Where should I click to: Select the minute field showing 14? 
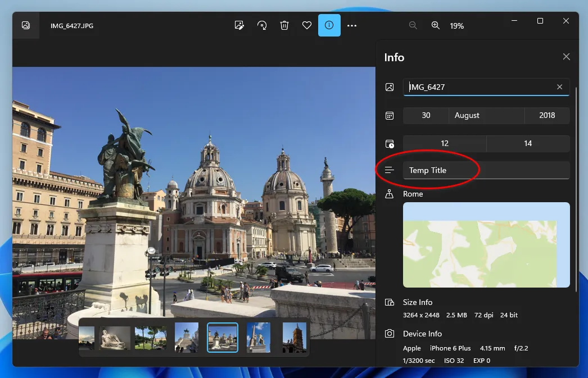[x=528, y=143]
